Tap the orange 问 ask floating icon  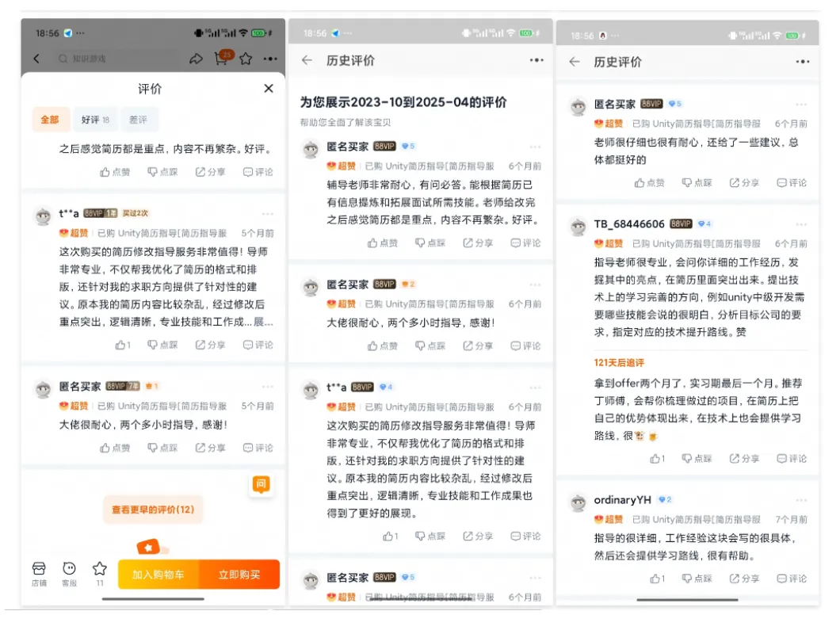pos(261,484)
